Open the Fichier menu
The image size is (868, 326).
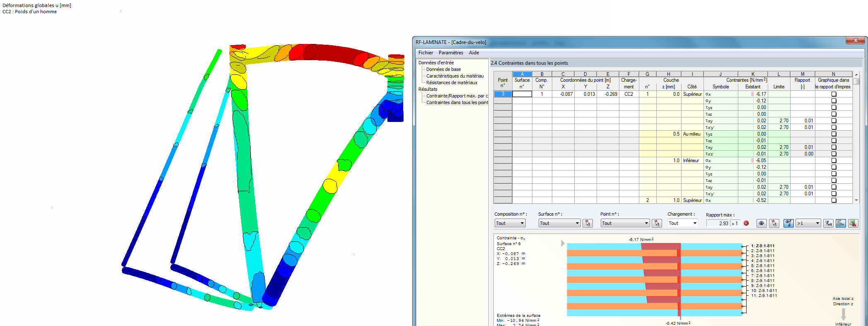click(426, 53)
